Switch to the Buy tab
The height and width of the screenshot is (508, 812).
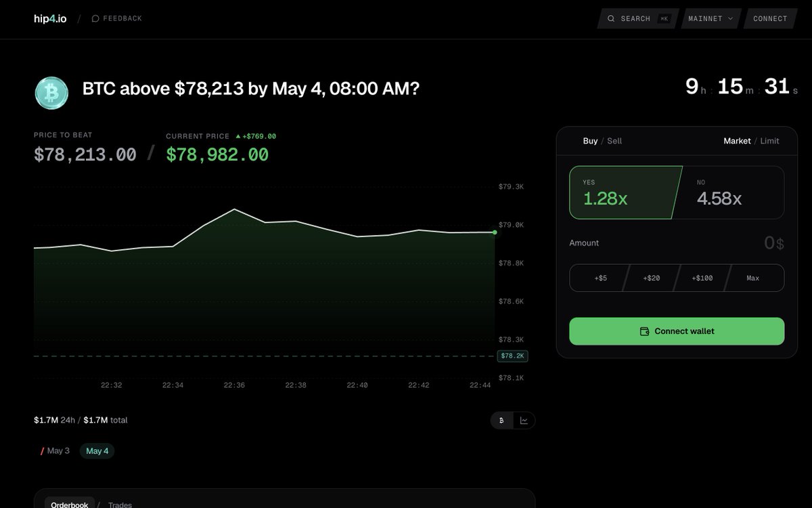point(590,141)
